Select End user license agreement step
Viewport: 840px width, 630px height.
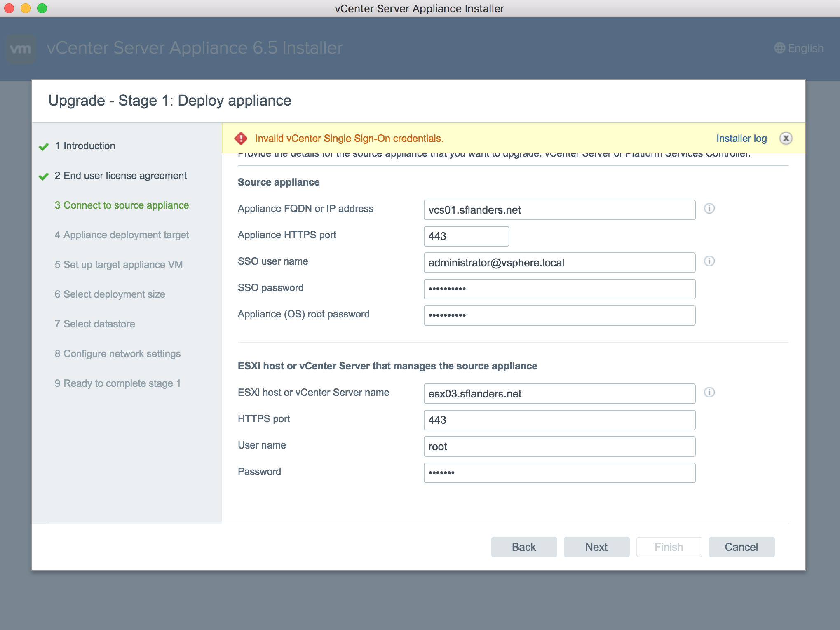click(x=125, y=176)
